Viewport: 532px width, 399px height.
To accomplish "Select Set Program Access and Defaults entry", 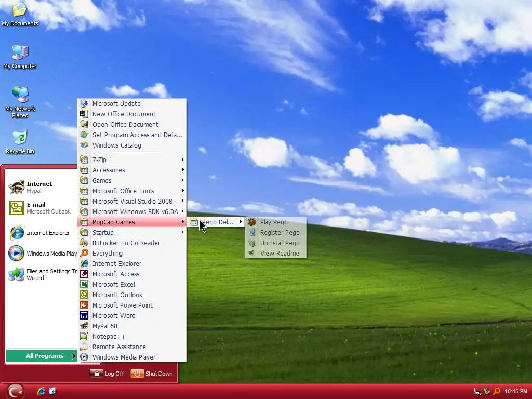I will [x=132, y=135].
